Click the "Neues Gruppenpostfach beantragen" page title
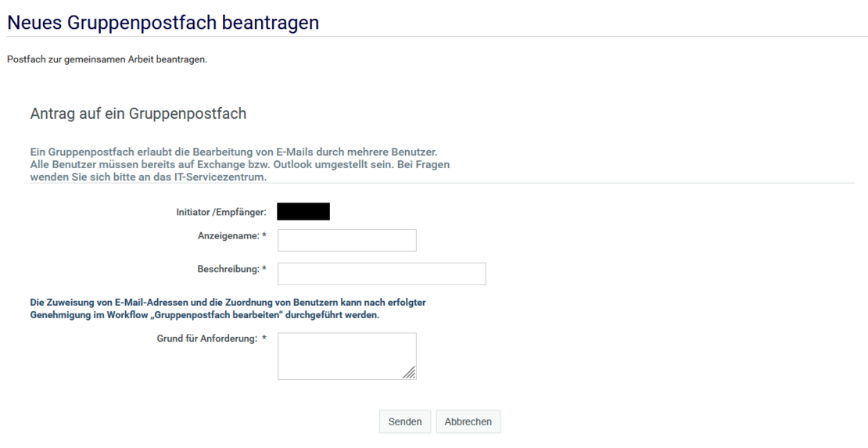This screenshot has width=868, height=448. [163, 23]
